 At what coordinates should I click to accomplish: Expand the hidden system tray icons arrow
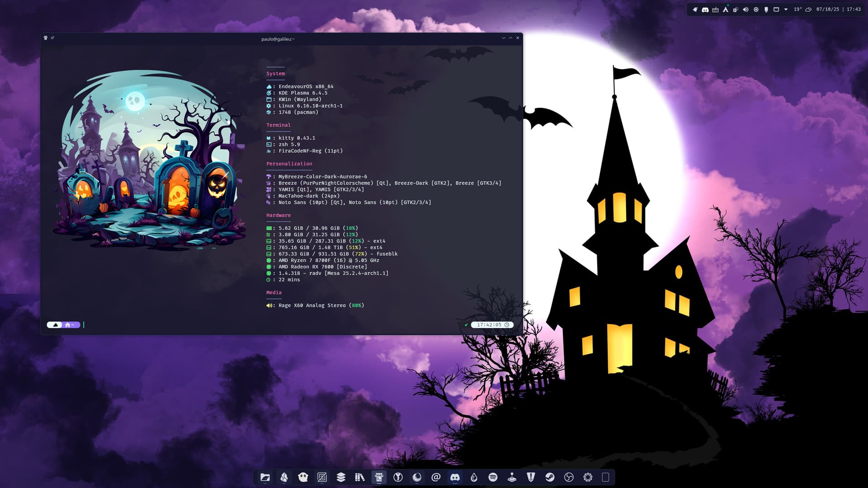pyautogui.click(x=786, y=9)
